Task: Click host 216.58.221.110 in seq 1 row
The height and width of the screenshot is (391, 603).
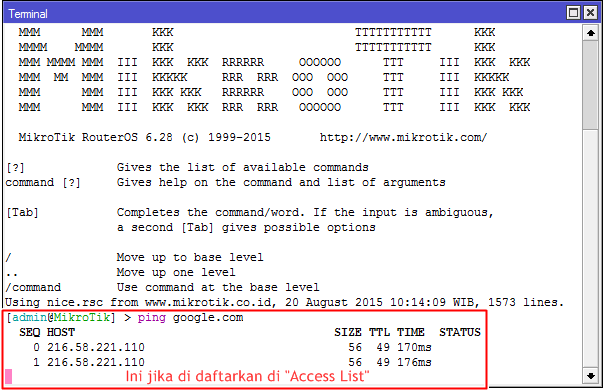Action: pos(96,362)
